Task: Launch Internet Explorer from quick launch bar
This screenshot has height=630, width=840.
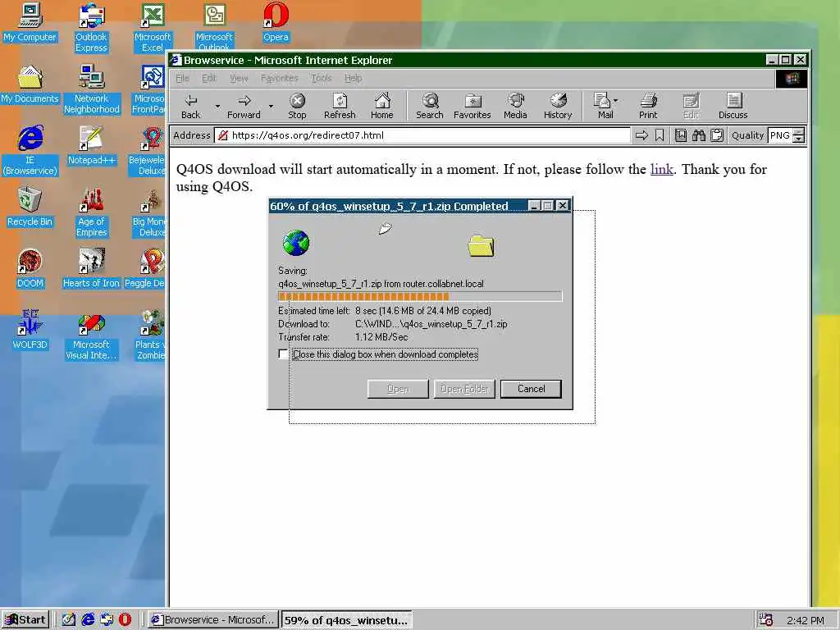Action: pos(88,619)
